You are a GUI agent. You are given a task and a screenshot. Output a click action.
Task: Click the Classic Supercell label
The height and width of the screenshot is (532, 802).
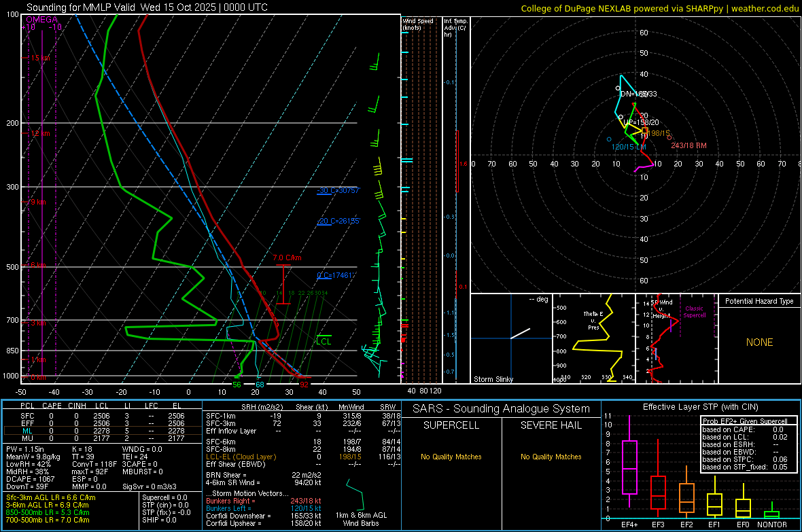[x=695, y=312]
